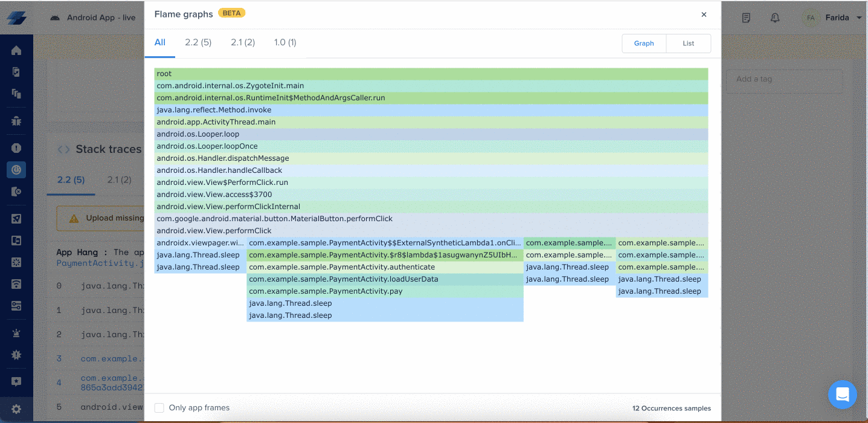Click the root flame graph frame
The width and height of the screenshot is (868, 423).
[x=431, y=74]
